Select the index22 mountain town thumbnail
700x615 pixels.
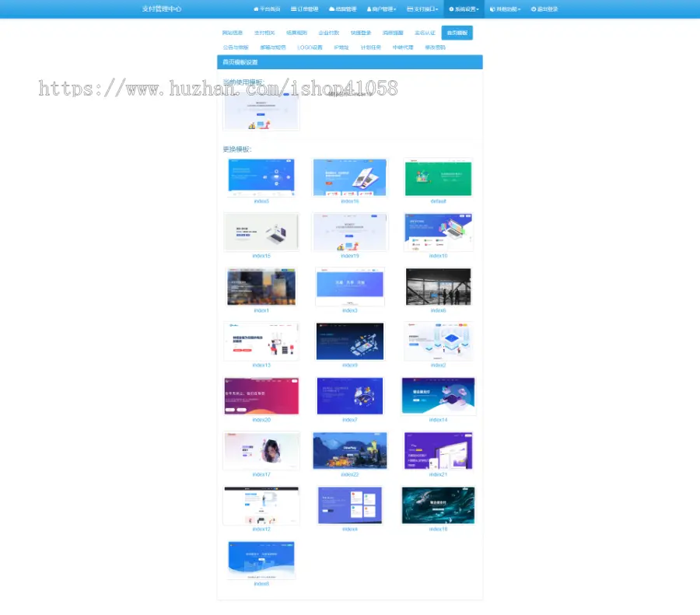point(350,451)
